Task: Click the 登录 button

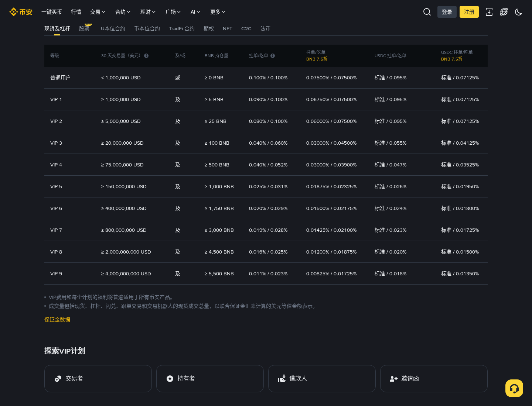Action: (x=447, y=12)
